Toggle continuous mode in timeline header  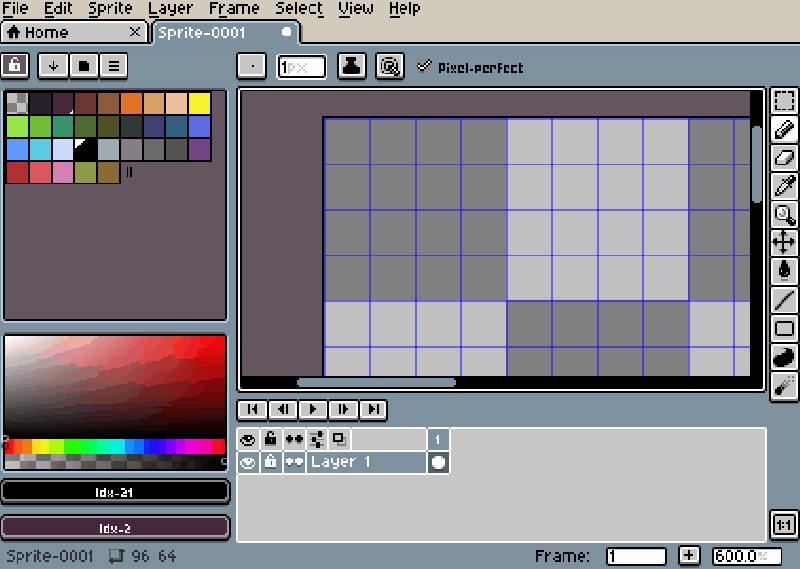[x=294, y=439]
